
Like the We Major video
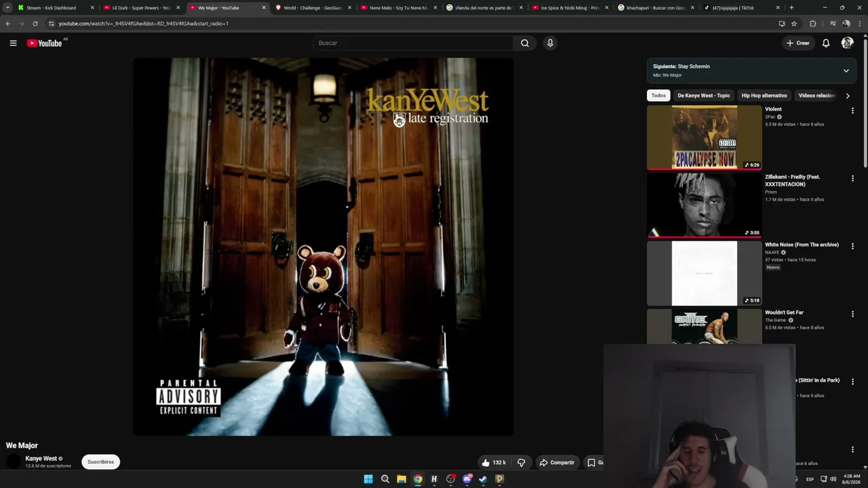494,462
